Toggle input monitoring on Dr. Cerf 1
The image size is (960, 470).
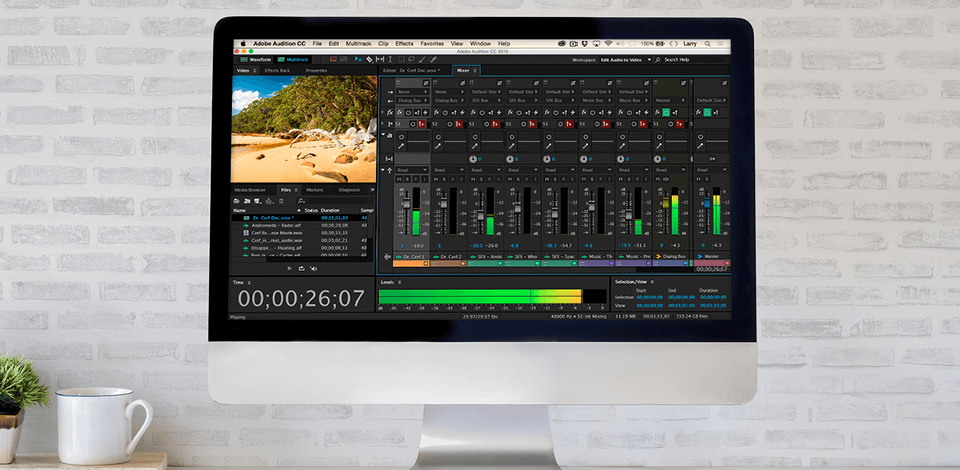(x=424, y=179)
